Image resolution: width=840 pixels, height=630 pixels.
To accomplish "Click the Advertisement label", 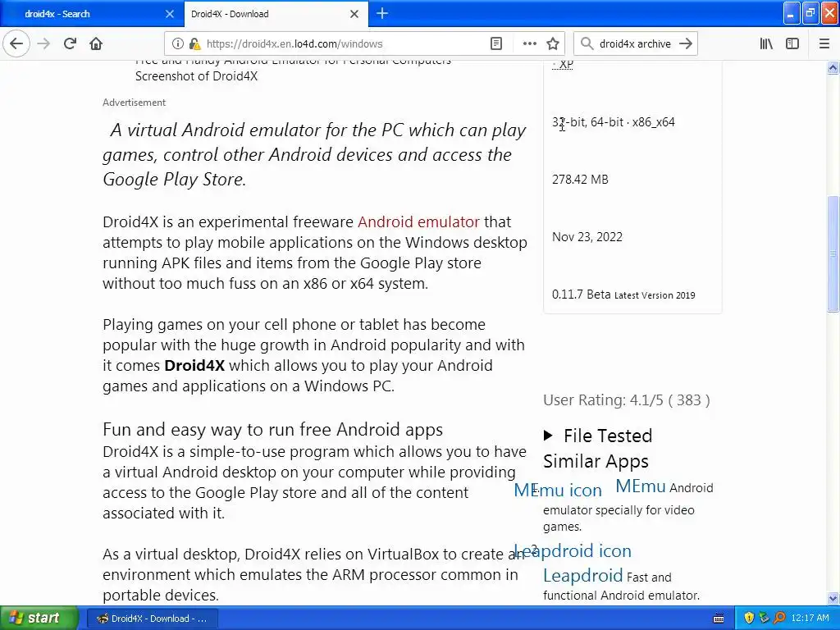I will coord(134,103).
